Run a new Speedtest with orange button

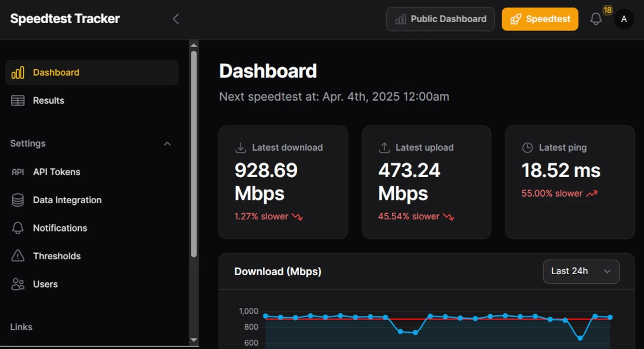click(x=539, y=19)
